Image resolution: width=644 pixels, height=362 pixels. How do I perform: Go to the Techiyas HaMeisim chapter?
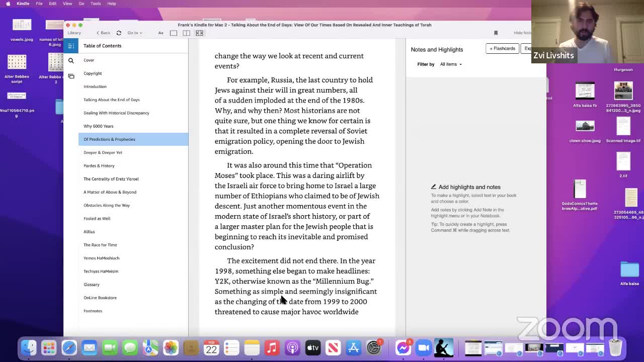click(x=101, y=271)
